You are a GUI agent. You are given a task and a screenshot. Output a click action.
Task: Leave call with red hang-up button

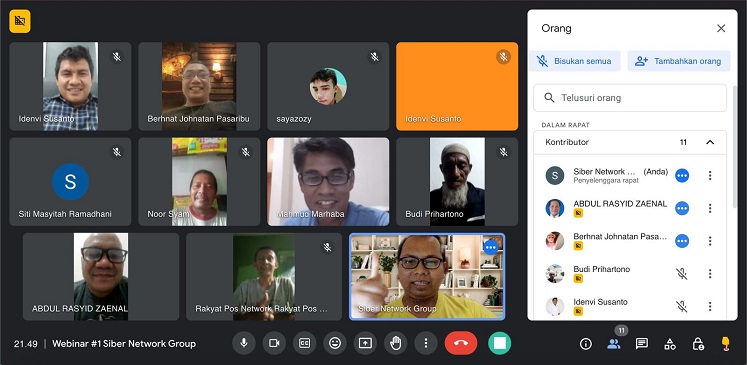click(461, 343)
